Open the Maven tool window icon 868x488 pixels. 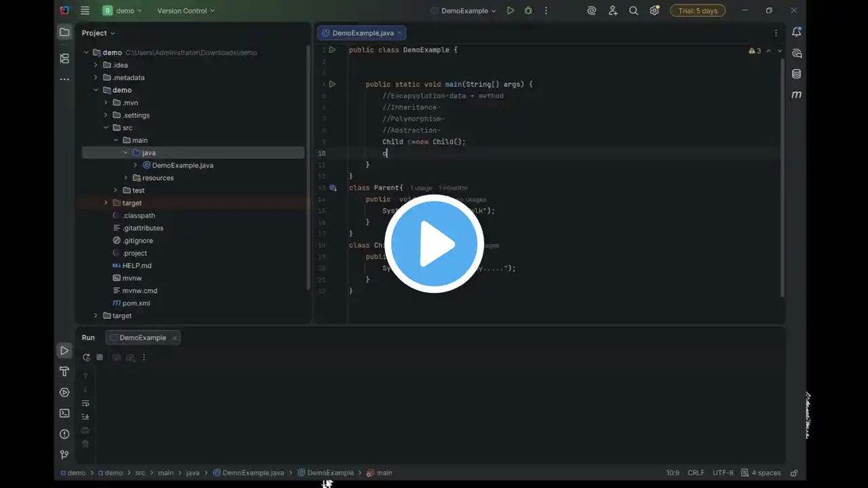pyautogui.click(x=797, y=95)
